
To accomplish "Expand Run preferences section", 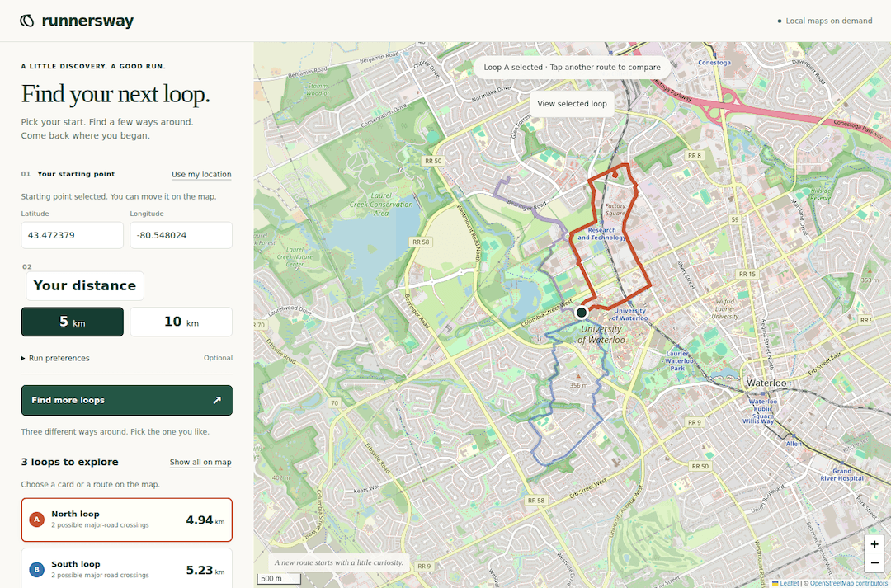I will pos(55,358).
